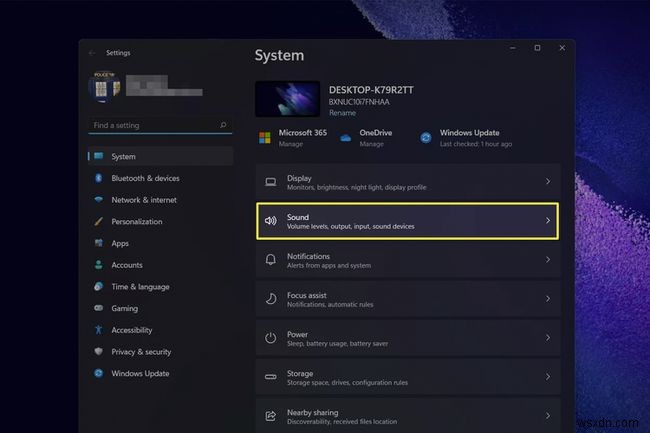Screen dimensions: 650x433
Task: Click the Accessibility figure icon
Action: (x=99, y=330)
